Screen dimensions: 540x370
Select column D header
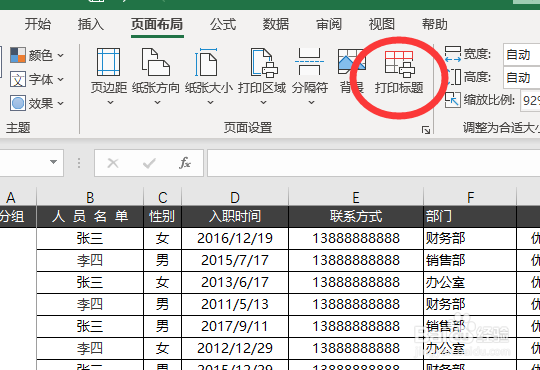pos(235,198)
